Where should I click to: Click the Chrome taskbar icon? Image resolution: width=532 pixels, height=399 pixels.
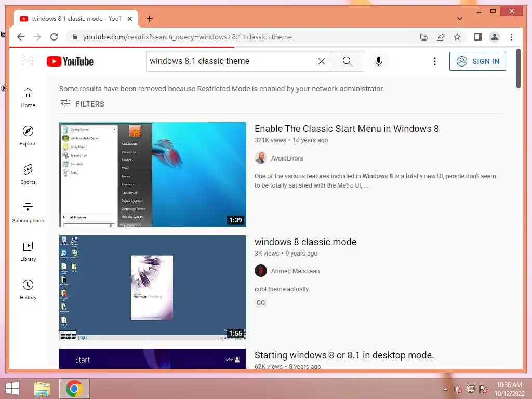point(74,389)
